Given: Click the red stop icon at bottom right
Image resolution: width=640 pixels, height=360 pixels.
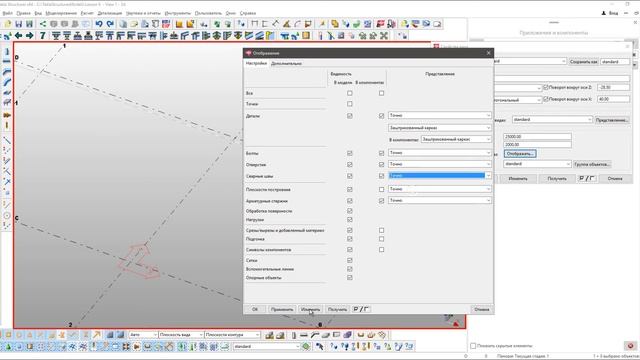Looking at the screenshot, I should [x=630, y=346].
